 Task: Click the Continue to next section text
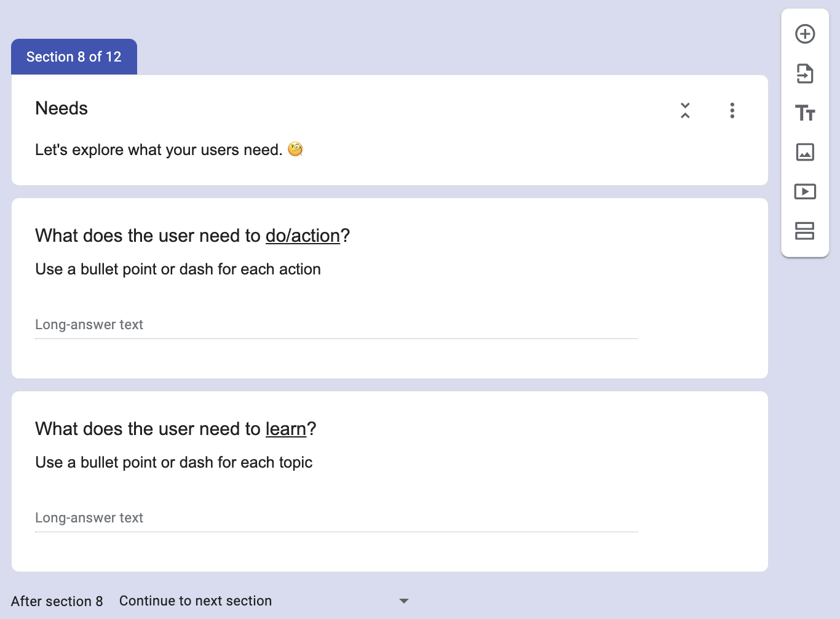coord(196,601)
